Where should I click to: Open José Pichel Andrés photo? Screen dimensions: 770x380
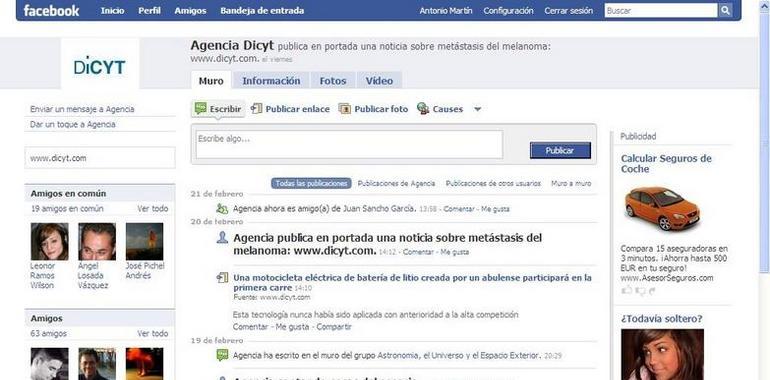tap(144, 241)
